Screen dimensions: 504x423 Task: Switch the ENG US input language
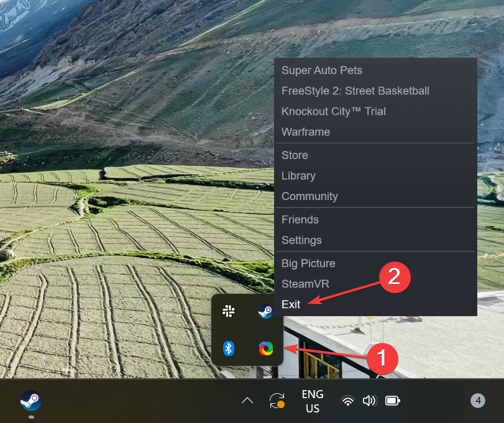coord(313,401)
